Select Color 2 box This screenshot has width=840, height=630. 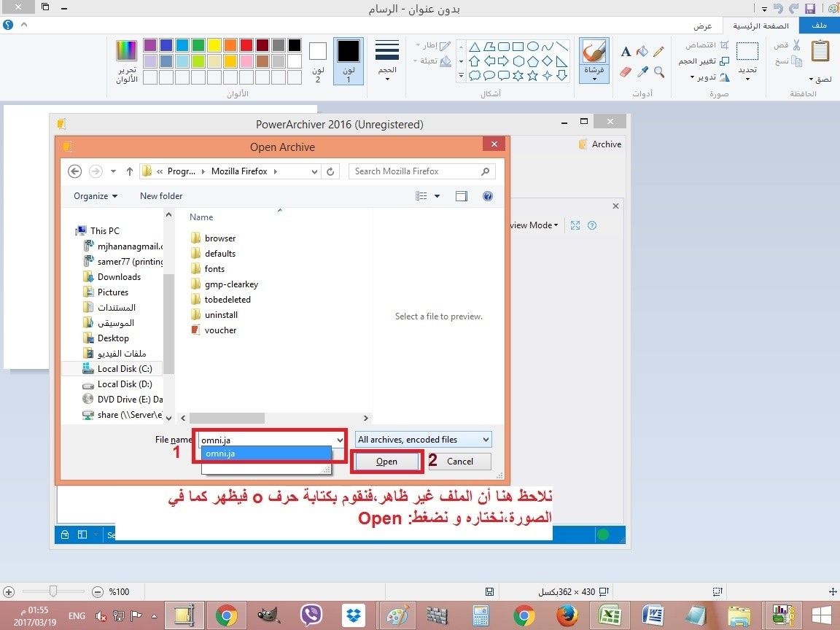pyautogui.click(x=318, y=61)
